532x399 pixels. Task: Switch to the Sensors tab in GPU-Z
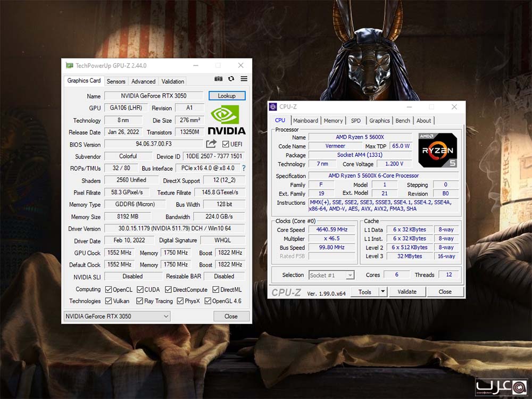click(x=116, y=81)
